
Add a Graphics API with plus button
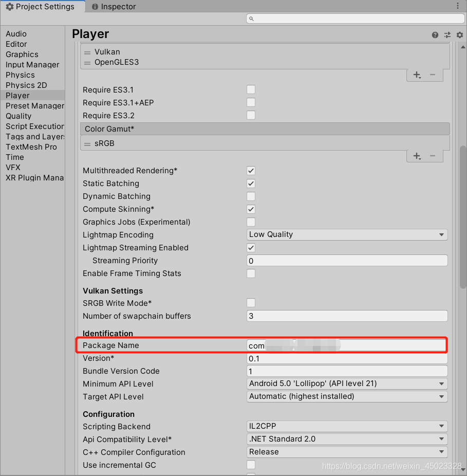(x=417, y=75)
